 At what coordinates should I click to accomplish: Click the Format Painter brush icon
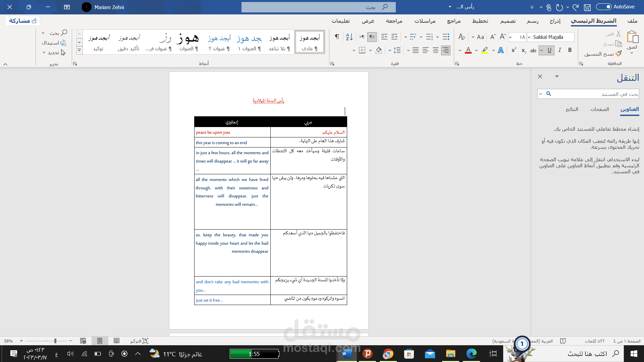coord(619,54)
